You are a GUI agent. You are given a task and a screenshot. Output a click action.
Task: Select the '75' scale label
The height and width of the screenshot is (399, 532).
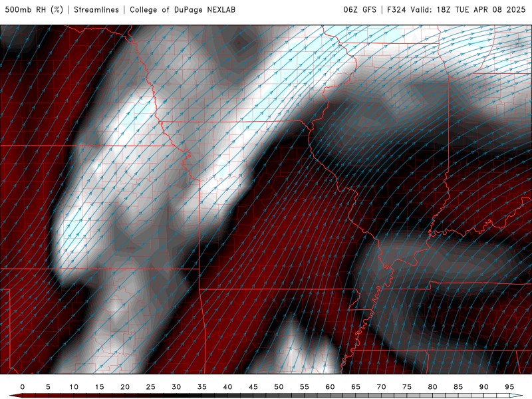click(407, 387)
